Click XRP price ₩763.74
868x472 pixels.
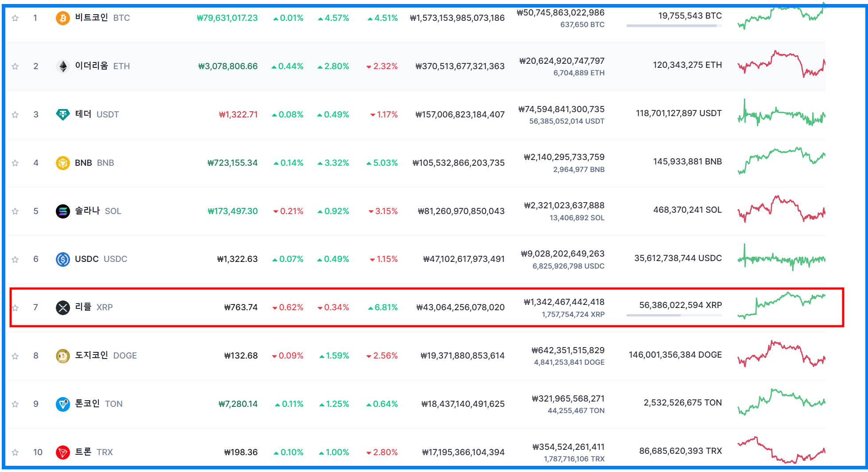(241, 308)
